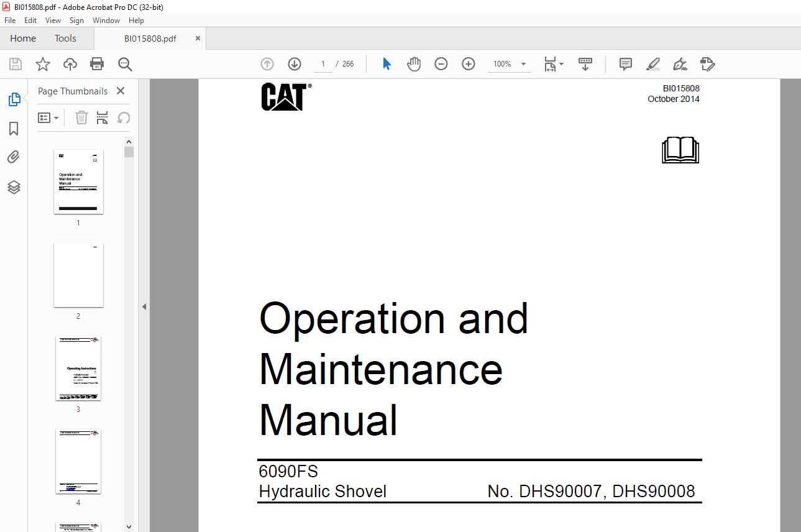Select the Highlight text pen tool
The image size is (801, 532).
click(653, 64)
